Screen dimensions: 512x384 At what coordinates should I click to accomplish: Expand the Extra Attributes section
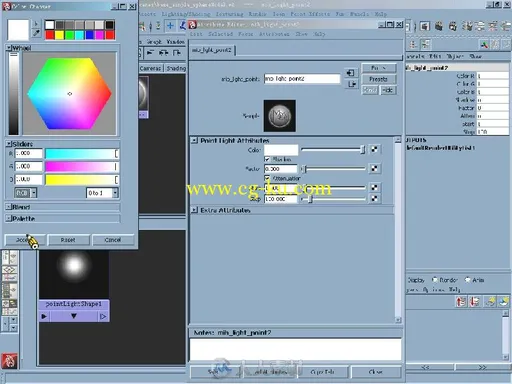pyautogui.click(x=194, y=210)
